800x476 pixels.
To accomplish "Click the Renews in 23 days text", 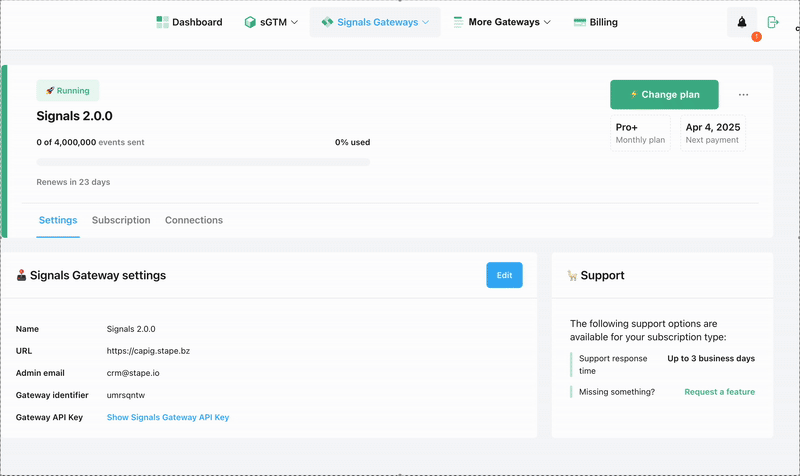I will [73, 182].
